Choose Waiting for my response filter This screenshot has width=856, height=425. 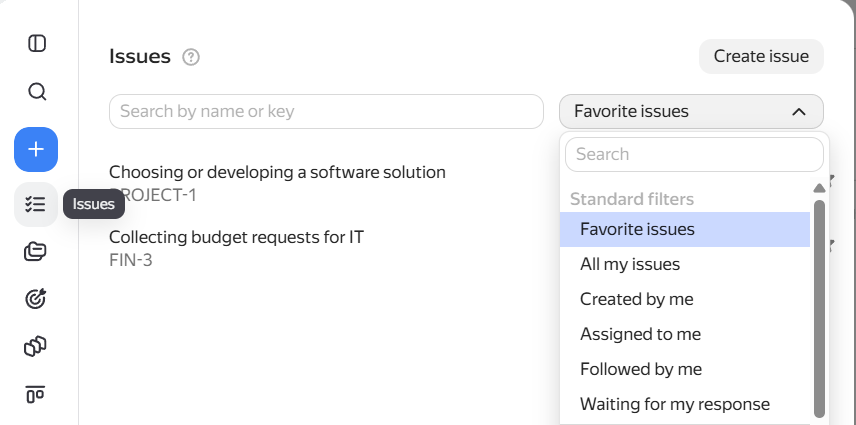pos(685,404)
